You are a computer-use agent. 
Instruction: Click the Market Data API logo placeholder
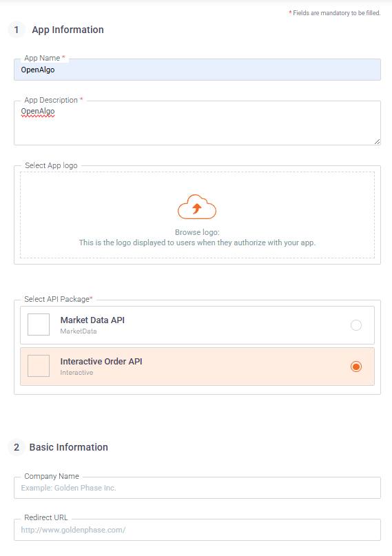click(39, 325)
